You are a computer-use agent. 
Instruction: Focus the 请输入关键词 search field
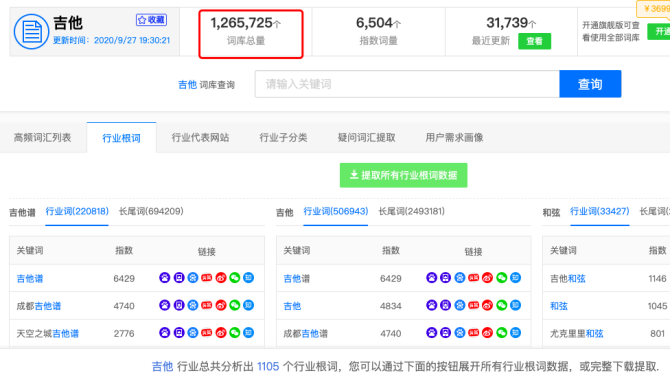[x=407, y=84]
